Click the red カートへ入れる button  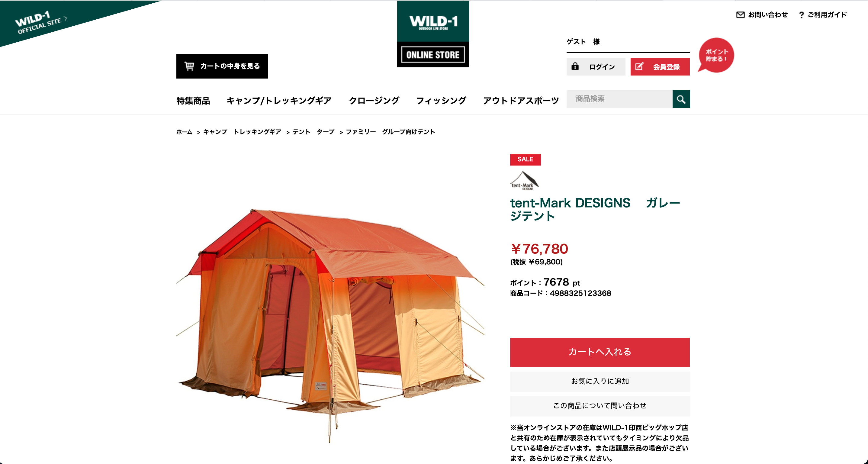600,352
